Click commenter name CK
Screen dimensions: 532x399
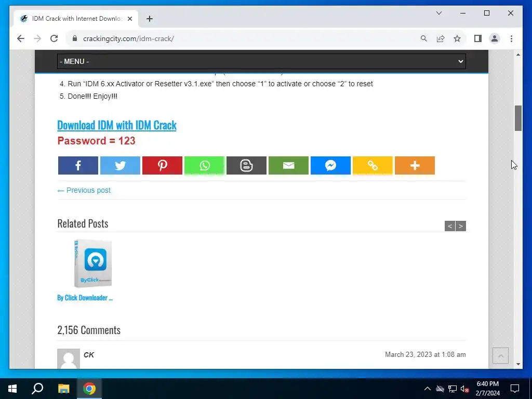coord(89,355)
